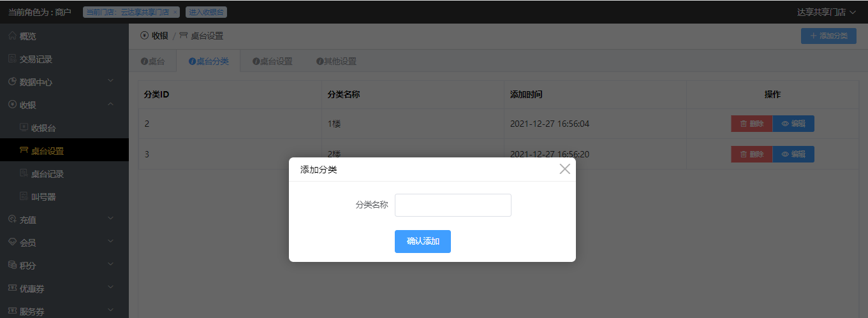Image resolution: width=868 pixels, height=318 pixels.
Task: Click the 会员 diamond icon
Action: pyautogui.click(x=12, y=242)
